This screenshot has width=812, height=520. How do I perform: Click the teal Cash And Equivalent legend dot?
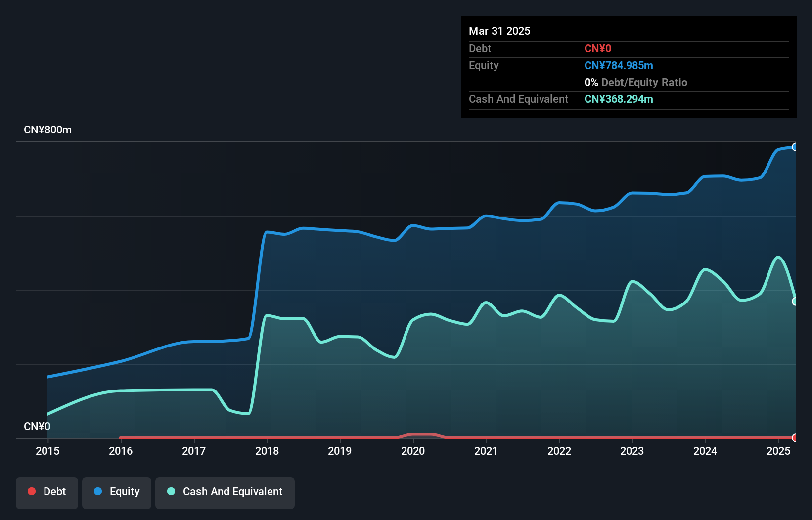pos(171,491)
